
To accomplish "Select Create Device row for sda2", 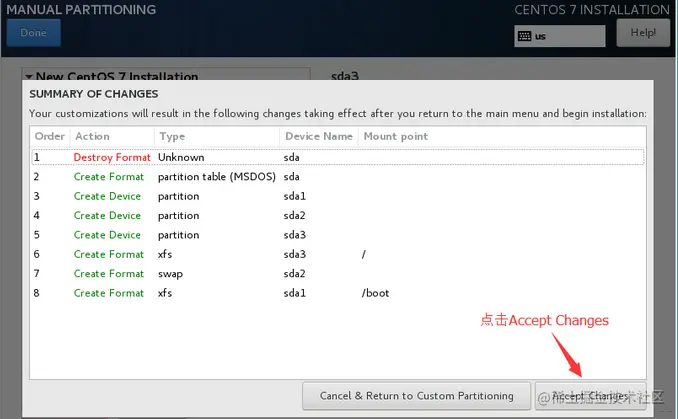I will [338, 215].
